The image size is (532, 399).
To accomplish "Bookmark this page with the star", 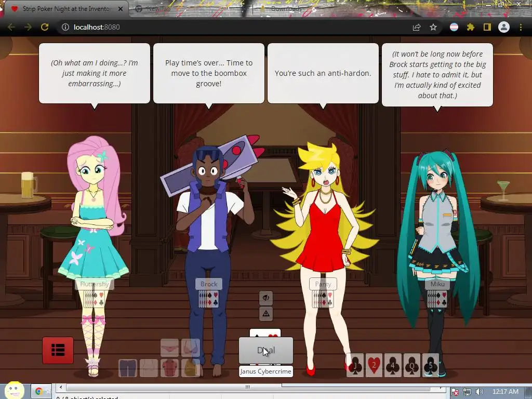I will coord(433,27).
